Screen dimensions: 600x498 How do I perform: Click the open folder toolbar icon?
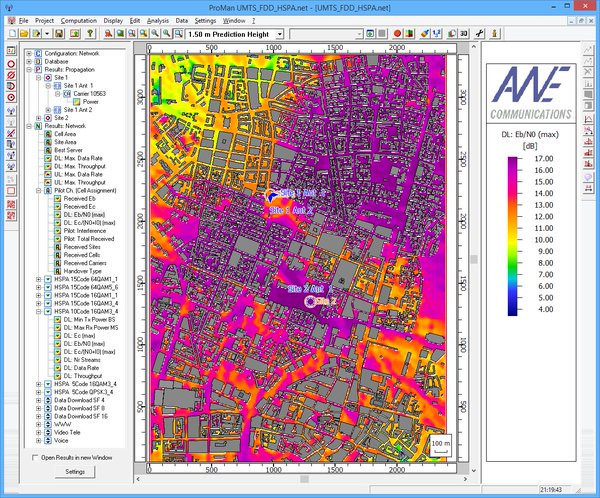pos(22,34)
